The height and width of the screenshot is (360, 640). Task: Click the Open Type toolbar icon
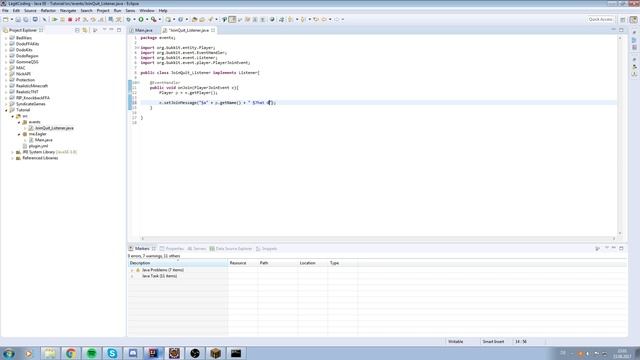(x=194, y=19)
